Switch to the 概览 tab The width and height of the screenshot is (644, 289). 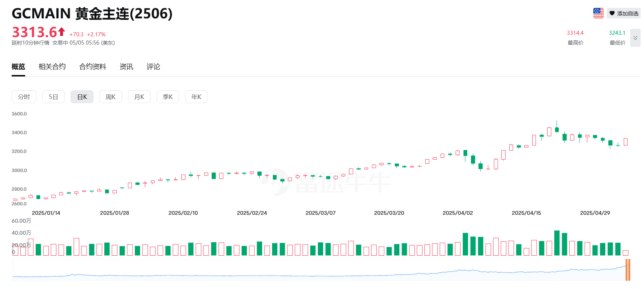(18, 67)
